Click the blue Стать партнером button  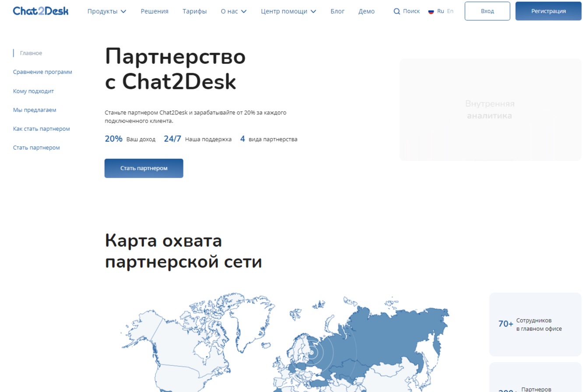pyautogui.click(x=144, y=168)
